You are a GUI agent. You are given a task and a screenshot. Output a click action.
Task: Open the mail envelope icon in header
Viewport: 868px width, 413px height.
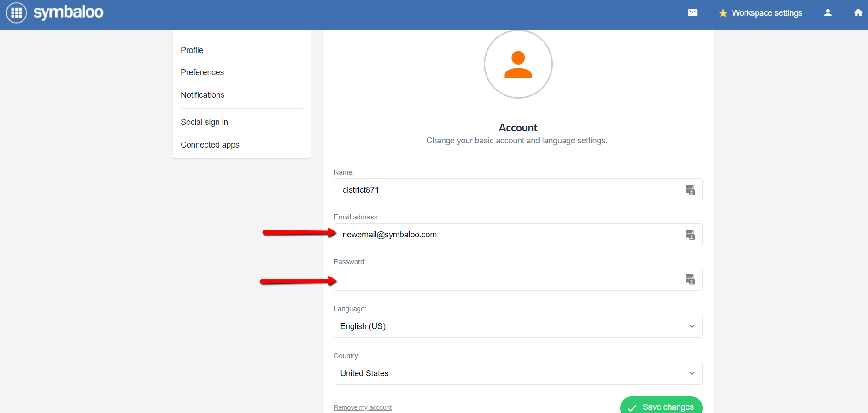tap(692, 13)
